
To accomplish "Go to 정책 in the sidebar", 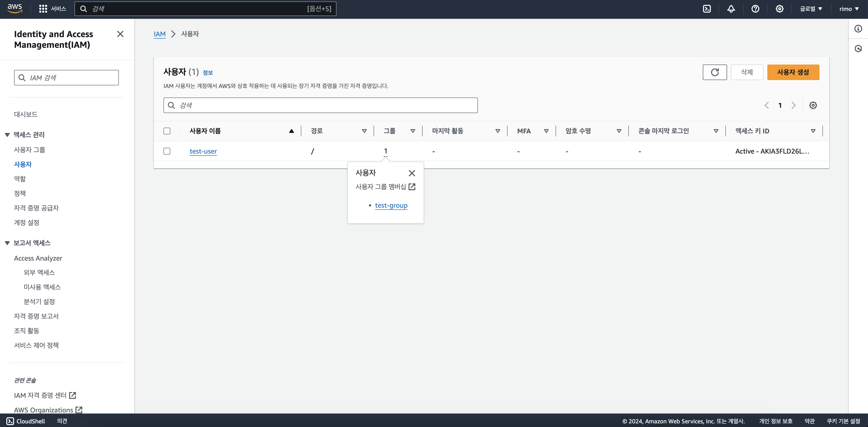I will [20, 193].
